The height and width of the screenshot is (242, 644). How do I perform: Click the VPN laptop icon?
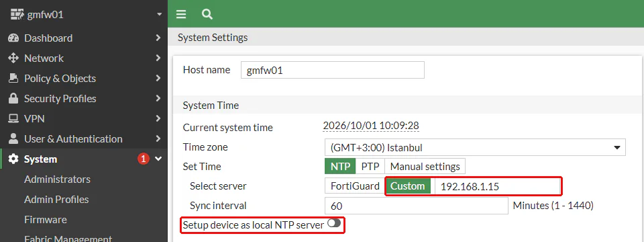click(x=13, y=118)
